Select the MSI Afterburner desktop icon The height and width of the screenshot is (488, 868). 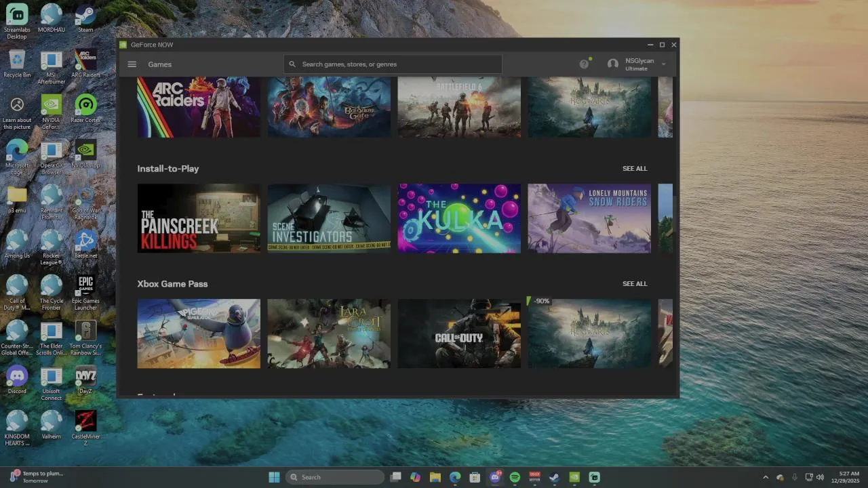[52, 67]
